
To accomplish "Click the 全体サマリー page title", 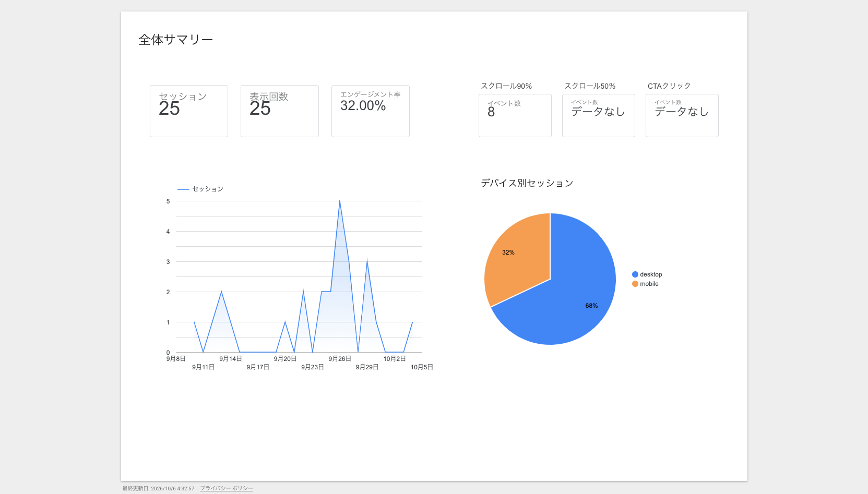I will click(x=175, y=40).
